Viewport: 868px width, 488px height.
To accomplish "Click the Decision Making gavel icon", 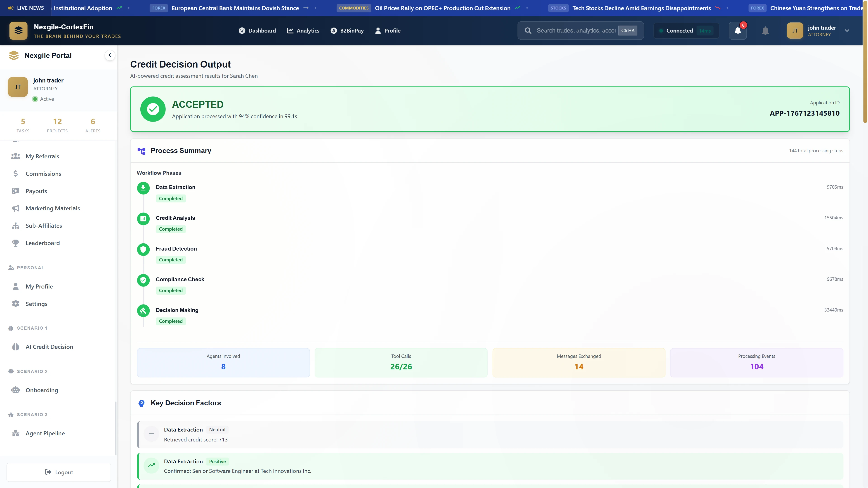I will 143,310.
